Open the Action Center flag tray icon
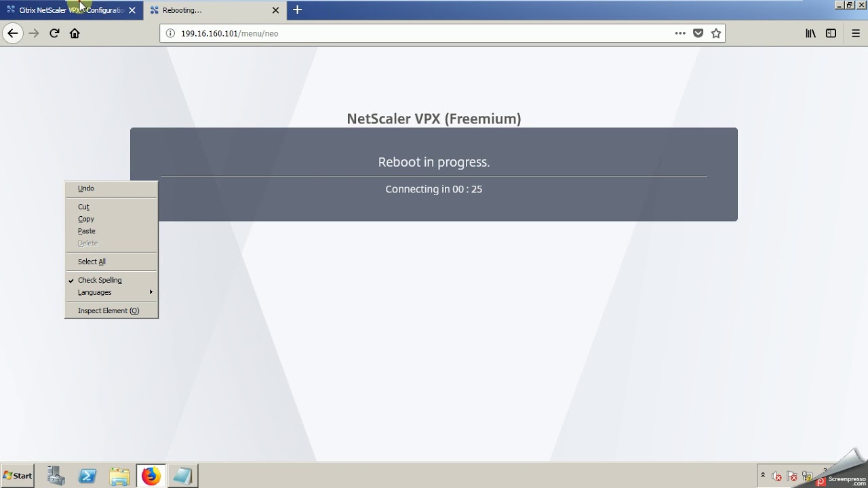 (792, 476)
